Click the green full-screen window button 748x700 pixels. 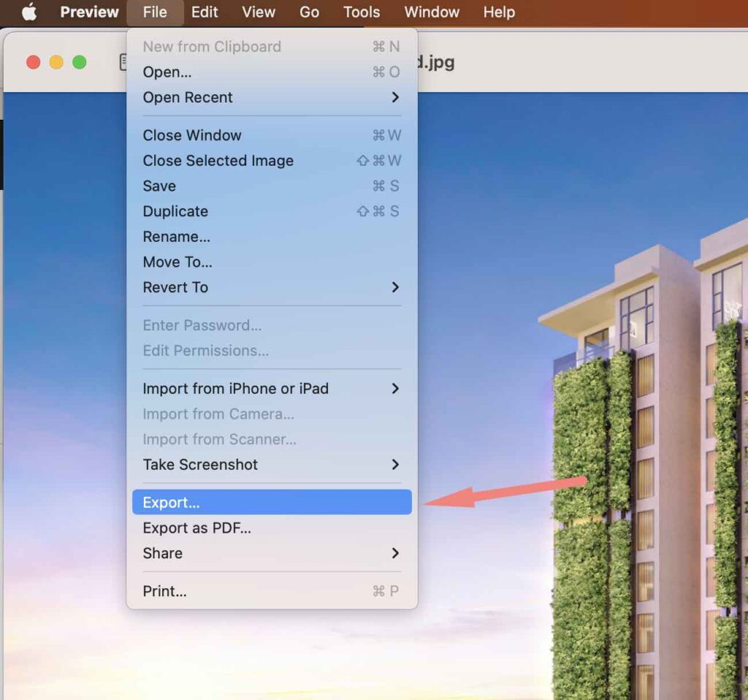click(79, 62)
